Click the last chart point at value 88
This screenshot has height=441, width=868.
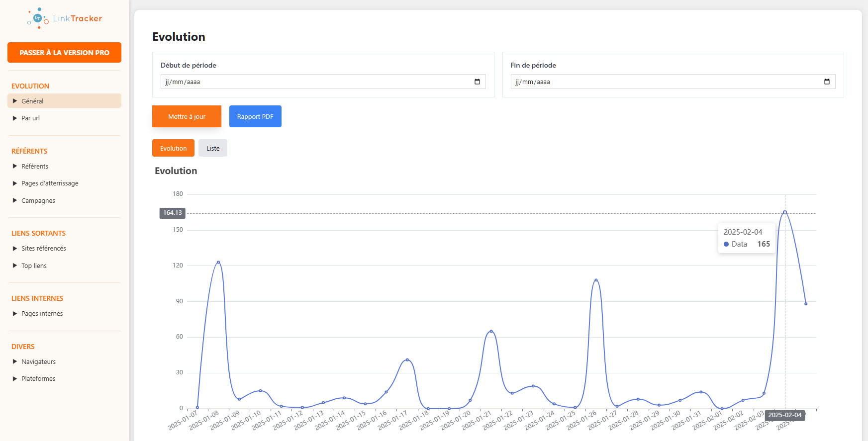[x=806, y=304]
